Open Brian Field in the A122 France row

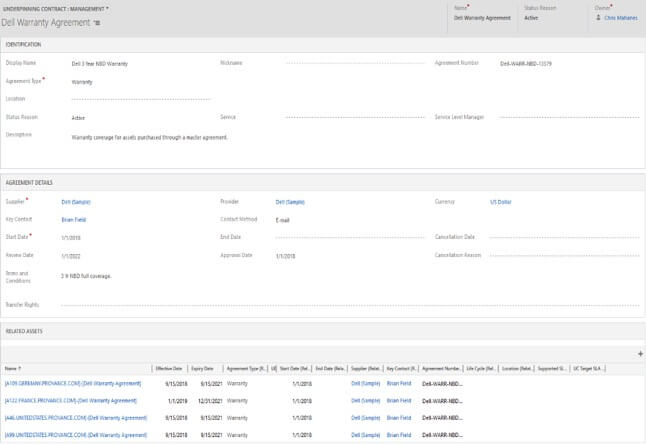point(399,401)
